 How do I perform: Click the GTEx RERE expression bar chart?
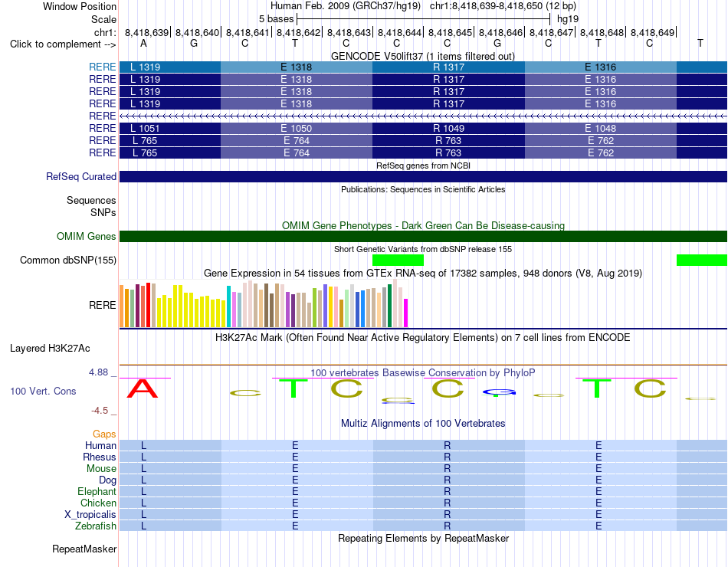[x=264, y=303]
